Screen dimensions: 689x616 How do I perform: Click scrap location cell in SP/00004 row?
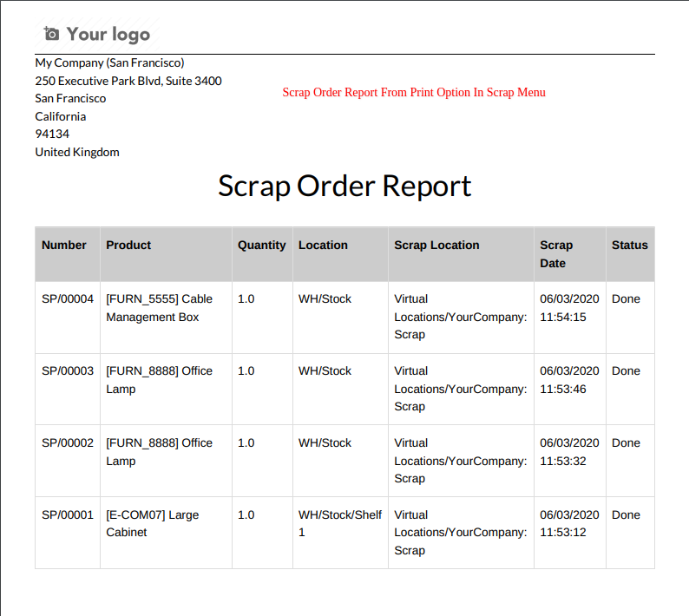pyautogui.click(x=461, y=317)
